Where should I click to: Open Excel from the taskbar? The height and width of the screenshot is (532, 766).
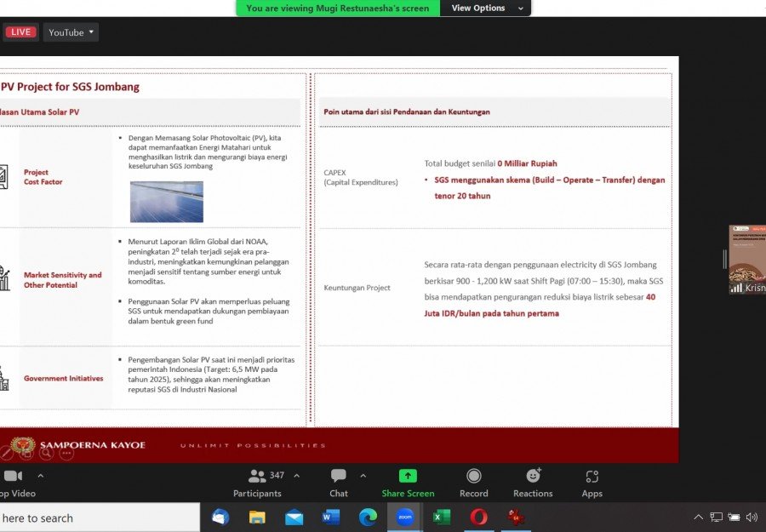point(442,517)
